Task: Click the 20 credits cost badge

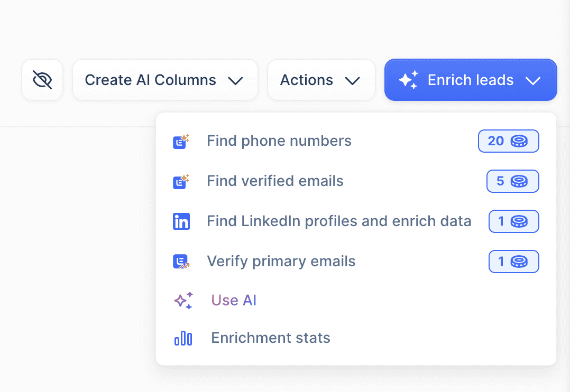Action: coord(508,141)
